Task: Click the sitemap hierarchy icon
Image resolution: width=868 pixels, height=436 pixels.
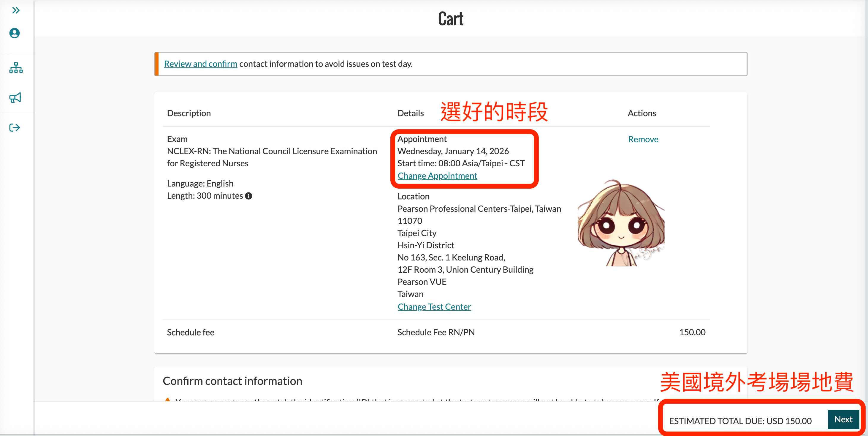Action: point(16,67)
